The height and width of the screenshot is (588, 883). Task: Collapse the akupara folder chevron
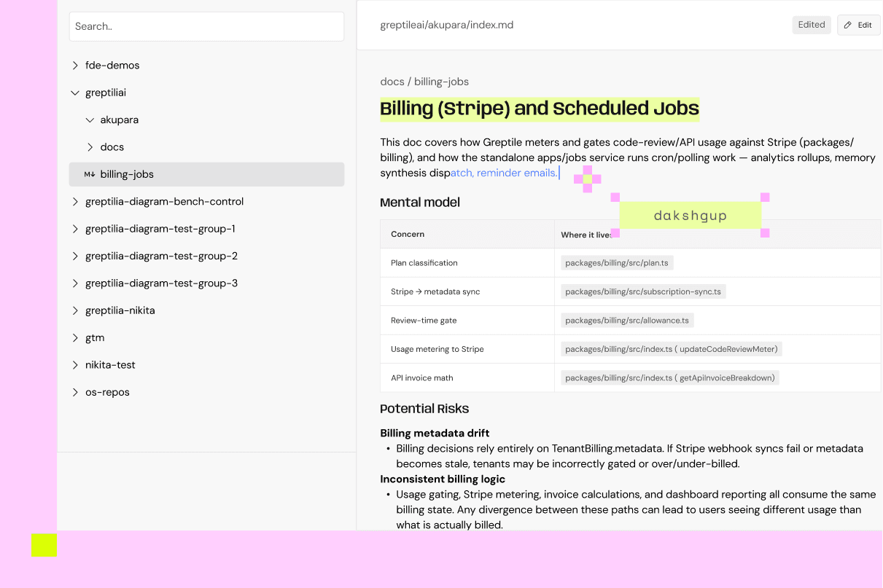click(x=90, y=120)
